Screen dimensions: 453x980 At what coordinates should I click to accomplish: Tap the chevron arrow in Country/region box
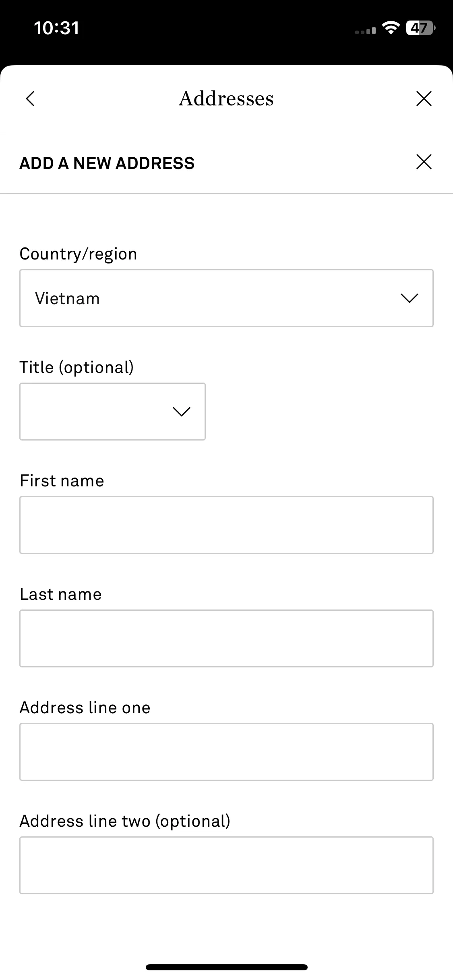(x=410, y=298)
